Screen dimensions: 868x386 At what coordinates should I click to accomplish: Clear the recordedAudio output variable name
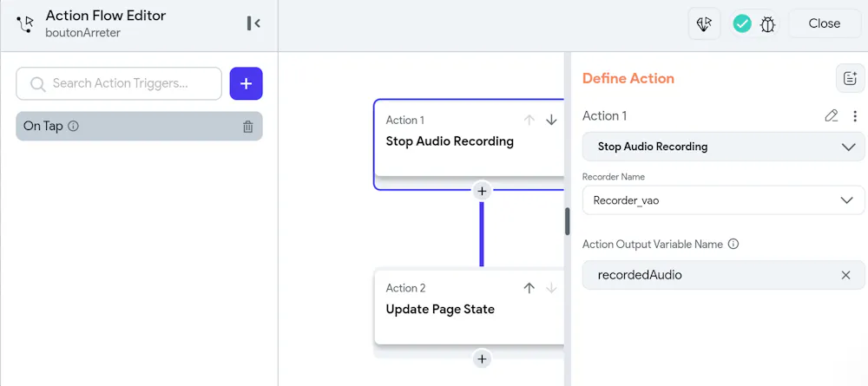(845, 275)
